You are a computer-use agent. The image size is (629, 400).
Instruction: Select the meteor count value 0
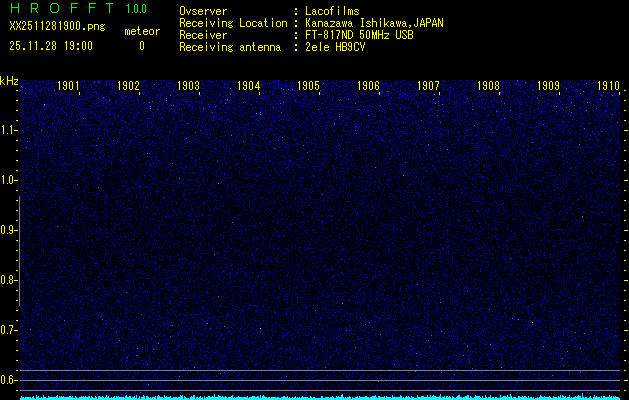coord(141,45)
